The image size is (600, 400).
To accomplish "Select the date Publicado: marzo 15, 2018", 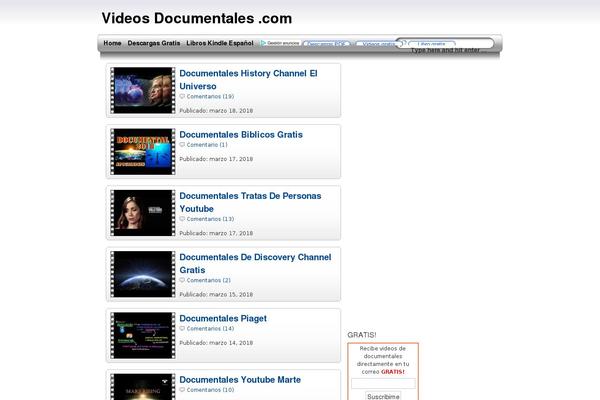I will click(216, 294).
